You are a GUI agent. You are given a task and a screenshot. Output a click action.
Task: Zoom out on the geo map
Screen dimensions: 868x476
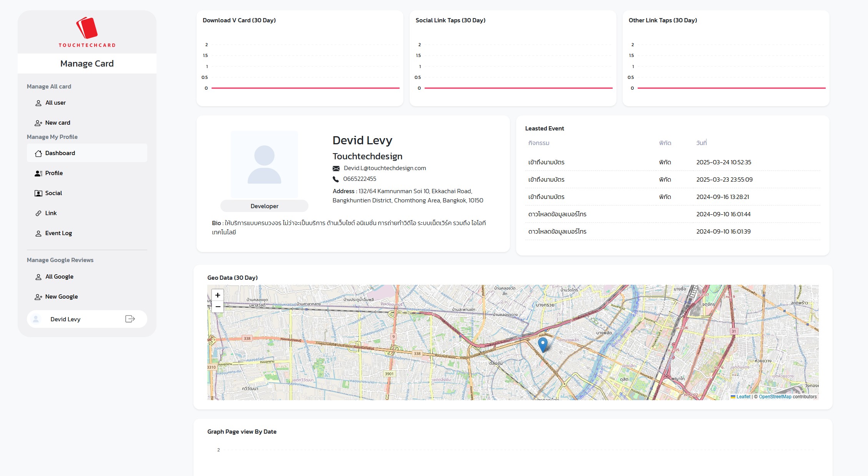point(218,307)
